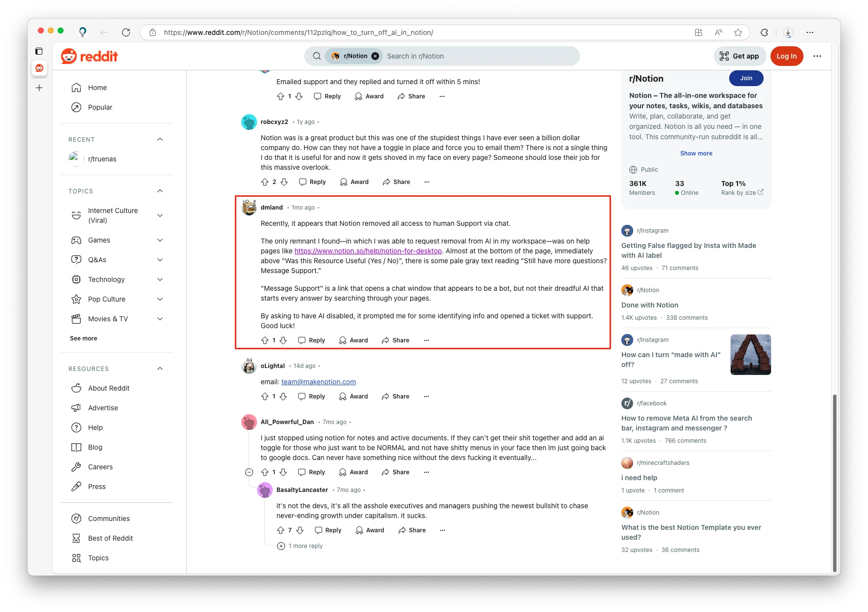Upvote dmland's comment

pyautogui.click(x=265, y=340)
